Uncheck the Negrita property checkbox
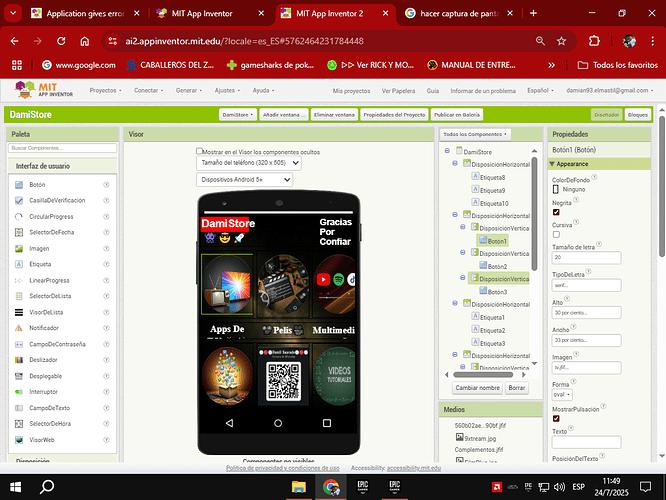This screenshot has width=666, height=500. pyautogui.click(x=556, y=212)
